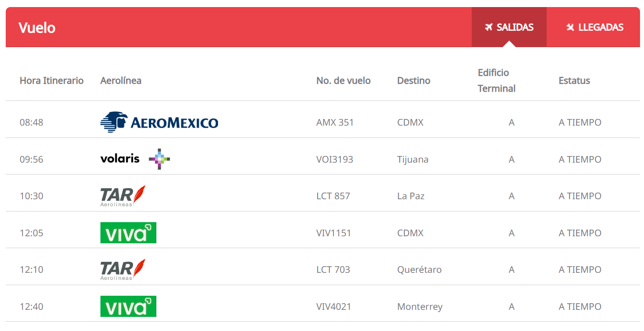The height and width of the screenshot is (331, 644).
Task: Select flight number LCT 857
Action: 333,196
